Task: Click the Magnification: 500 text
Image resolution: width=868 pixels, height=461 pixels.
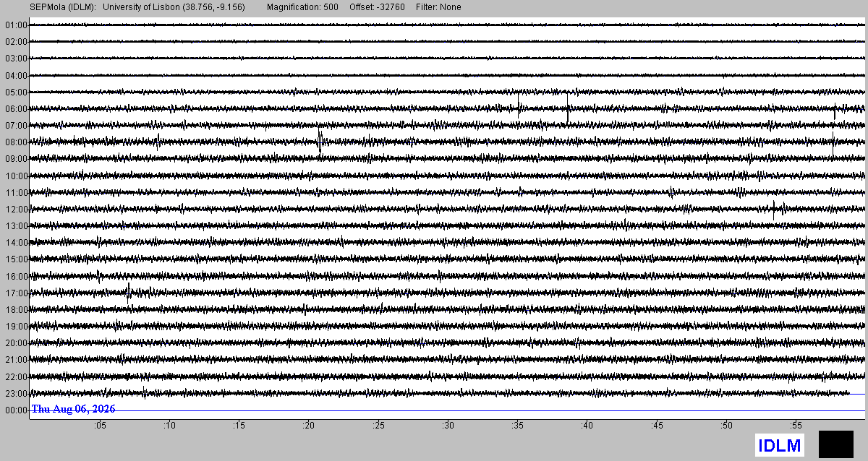Action: pyautogui.click(x=302, y=7)
